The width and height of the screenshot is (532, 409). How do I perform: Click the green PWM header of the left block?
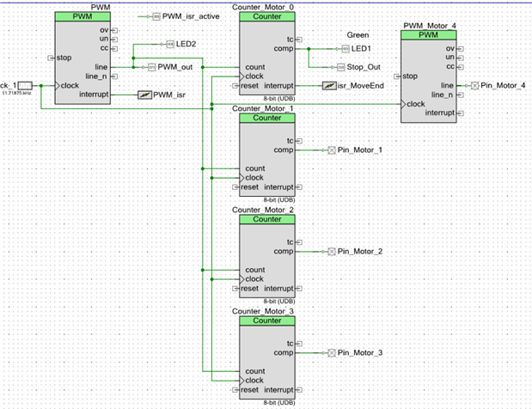tap(83, 16)
